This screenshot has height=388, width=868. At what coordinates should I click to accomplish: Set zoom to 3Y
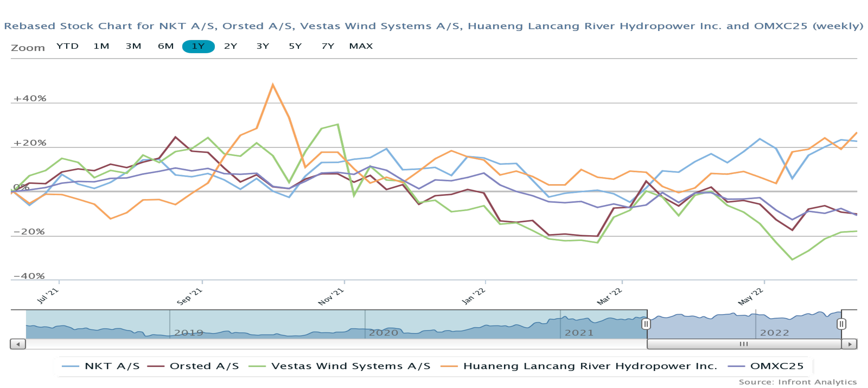[x=263, y=46]
